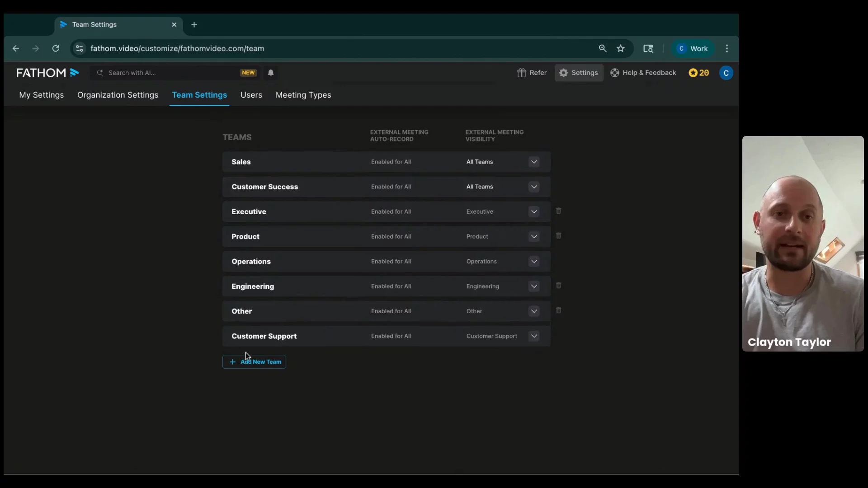
Task: Click the notification bell icon
Action: 271,73
